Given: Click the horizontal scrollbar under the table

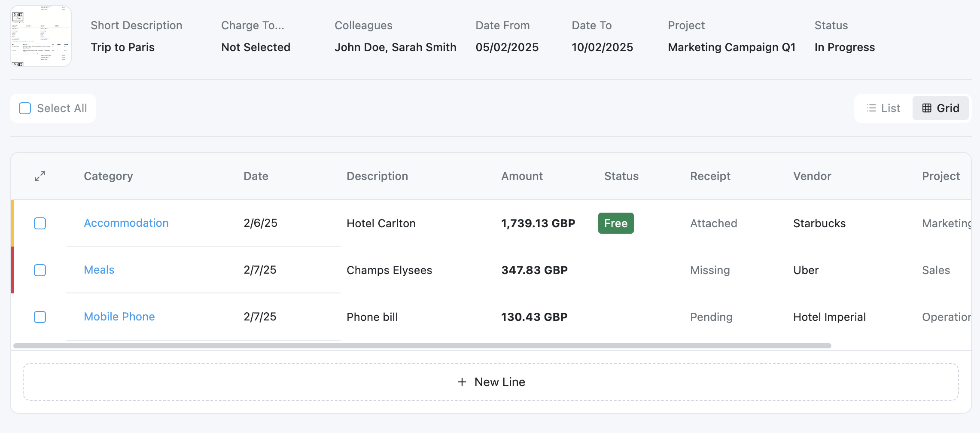Looking at the screenshot, I should (422, 346).
